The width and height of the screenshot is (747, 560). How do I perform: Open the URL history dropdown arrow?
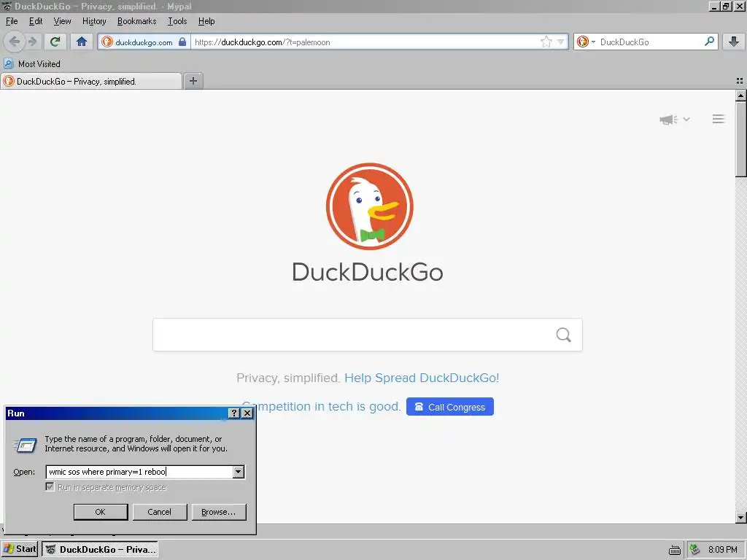click(560, 42)
